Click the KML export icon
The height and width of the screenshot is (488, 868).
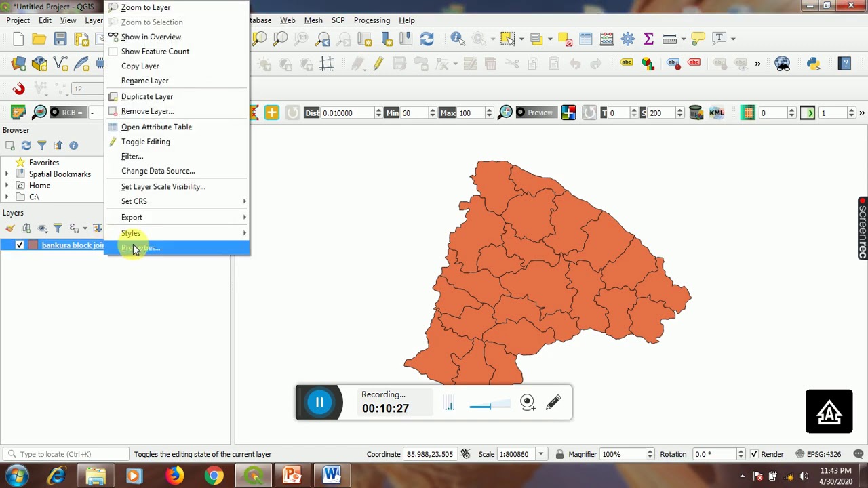tap(716, 113)
